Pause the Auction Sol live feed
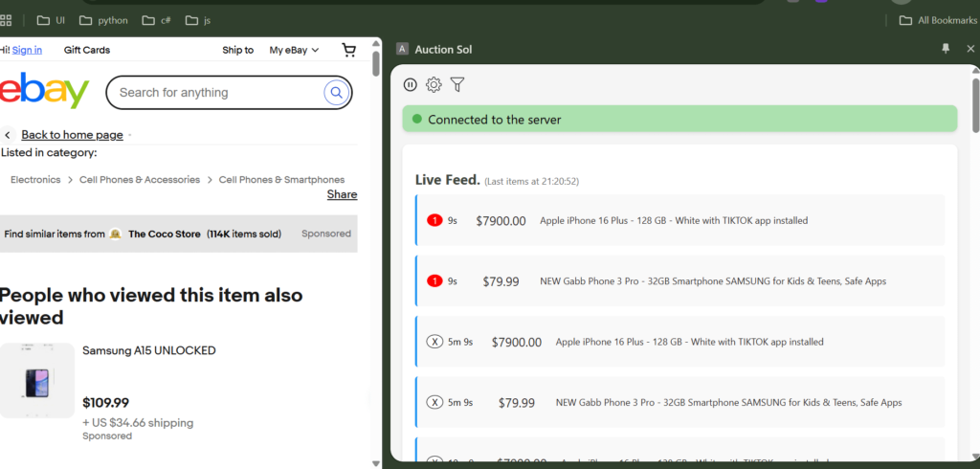Image resolution: width=980 pixels, height=469 pixels. coord(410,84)
